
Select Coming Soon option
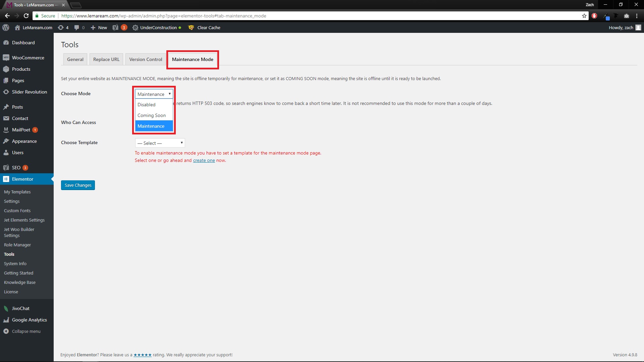coord(154,115)
